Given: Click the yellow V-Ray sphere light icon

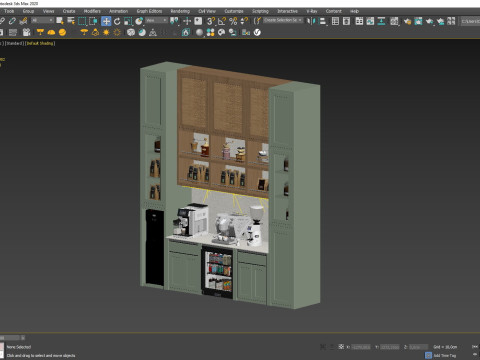Looking at the screenshot, I should click(x=62, y=32).
